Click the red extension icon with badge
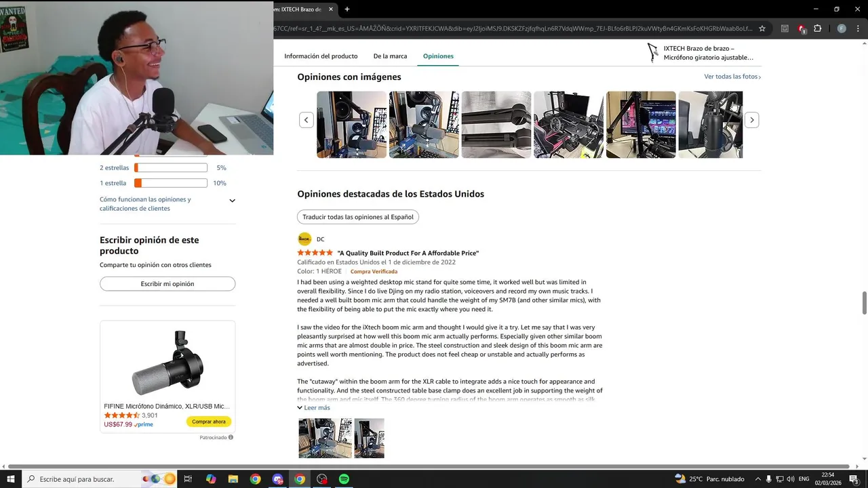The image size is (868, 488). pos(802,28)
